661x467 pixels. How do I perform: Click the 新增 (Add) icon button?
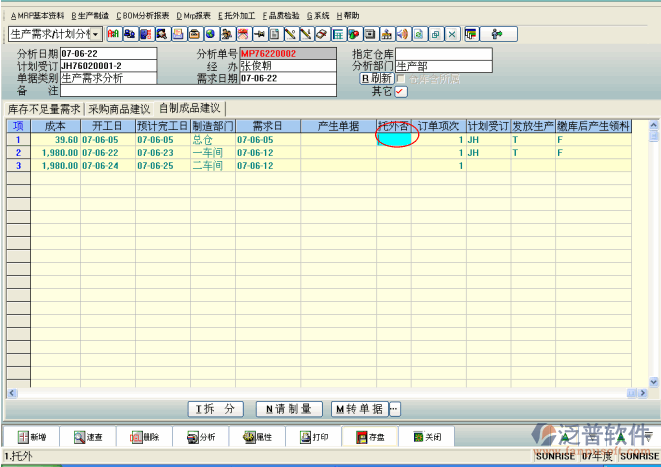[x=31, y=437]
